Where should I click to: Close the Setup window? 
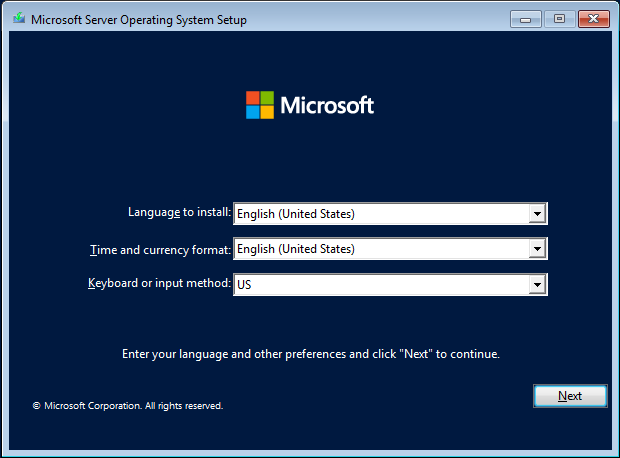tap(593, 19)
